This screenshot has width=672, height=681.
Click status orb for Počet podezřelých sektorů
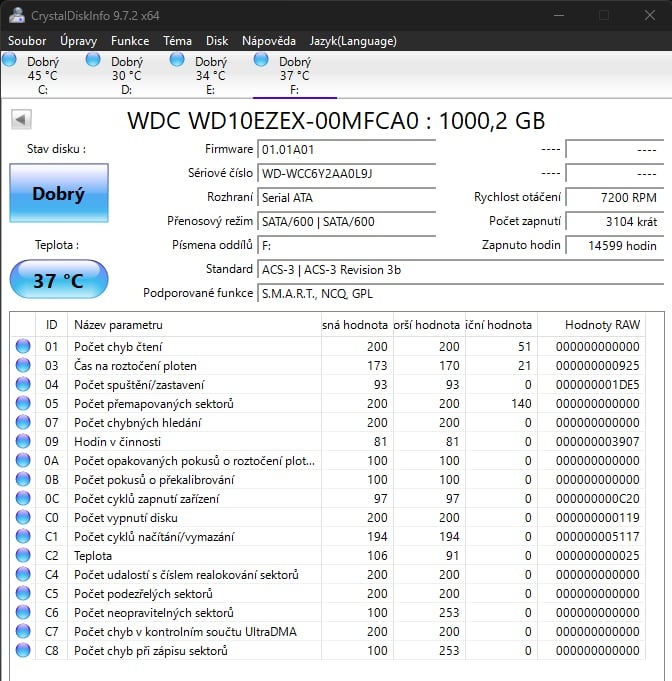coord(23,593)
